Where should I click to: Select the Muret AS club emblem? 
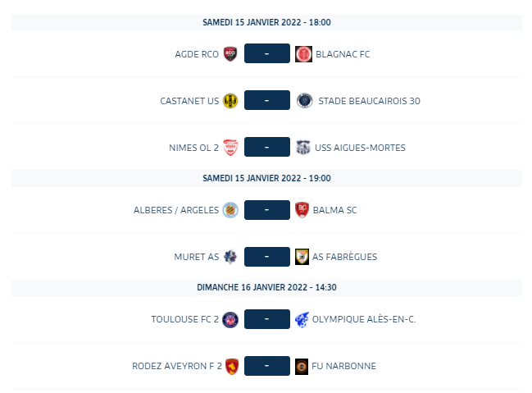pos(230,257)
